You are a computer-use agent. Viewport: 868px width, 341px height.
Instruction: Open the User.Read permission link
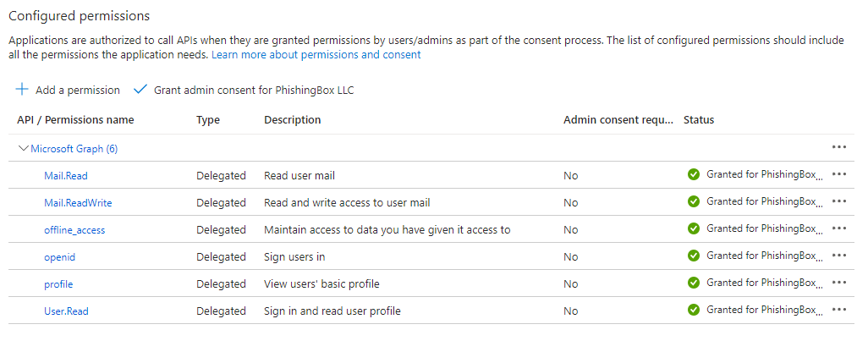[x=67, y=311]
